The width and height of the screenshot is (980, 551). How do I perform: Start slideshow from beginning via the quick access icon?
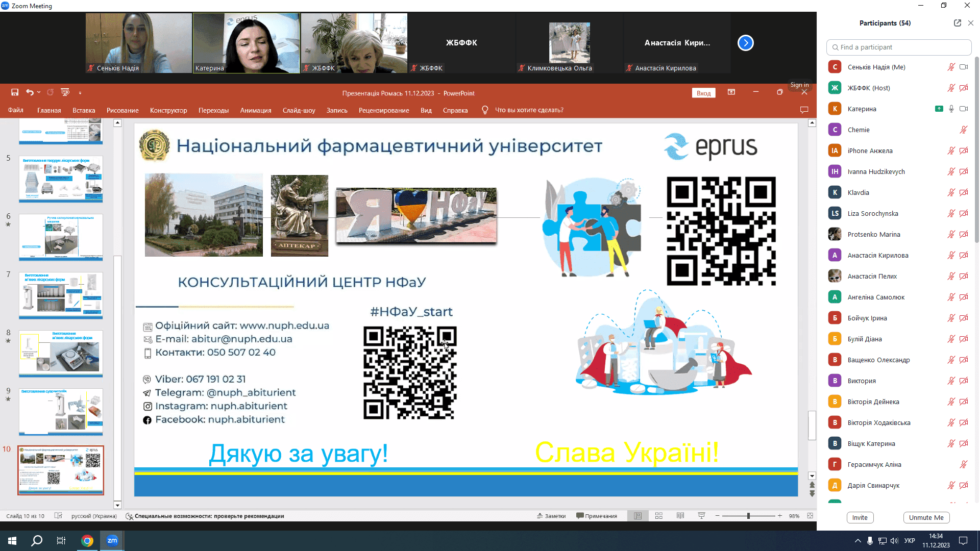tap(65, 92)
